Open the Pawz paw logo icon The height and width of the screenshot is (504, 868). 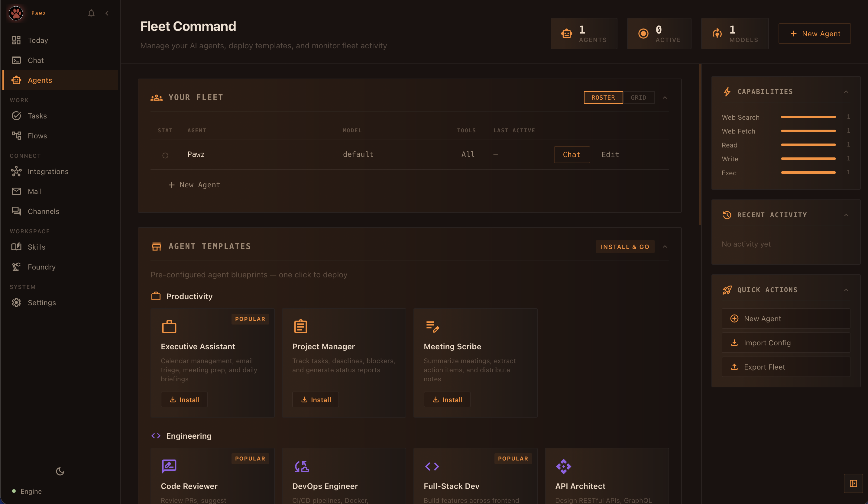(x=15, y=13)
